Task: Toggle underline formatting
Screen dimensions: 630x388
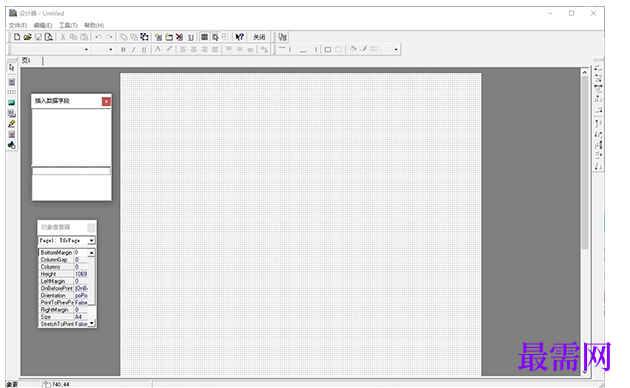Action: pos(144,49)
